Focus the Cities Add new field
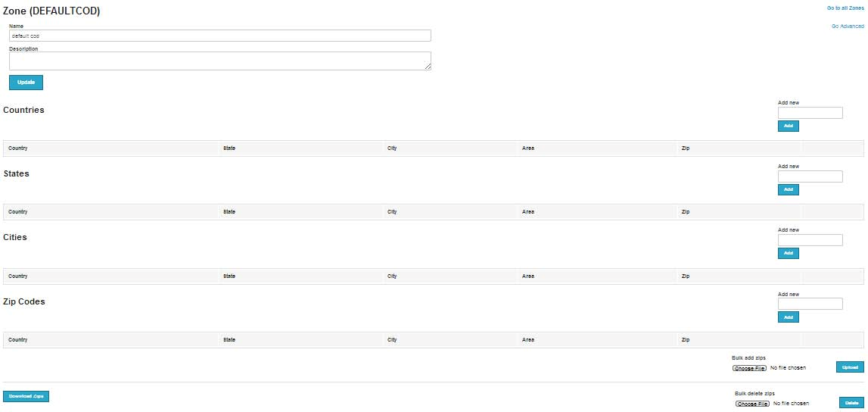Viewport: 868px width, 412px height. (810, 240)
